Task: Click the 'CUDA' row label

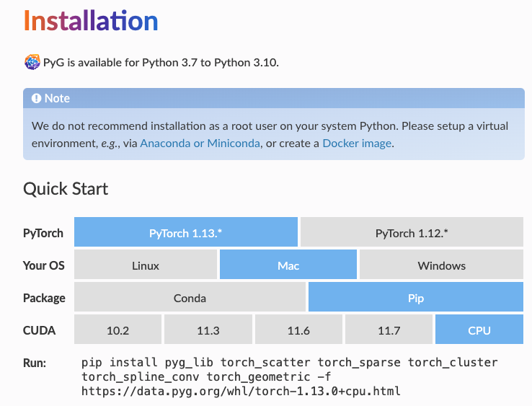Action: [39, 330]
